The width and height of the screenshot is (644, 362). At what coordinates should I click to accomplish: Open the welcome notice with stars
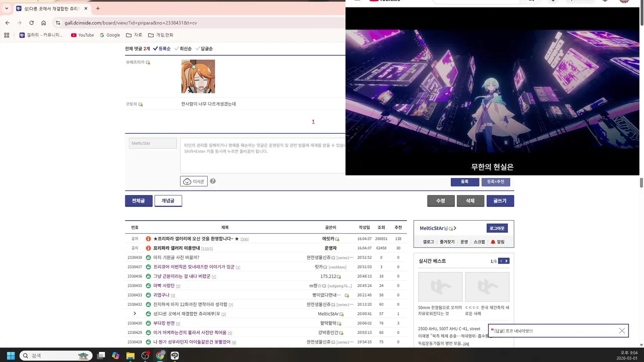click(196, 239)
